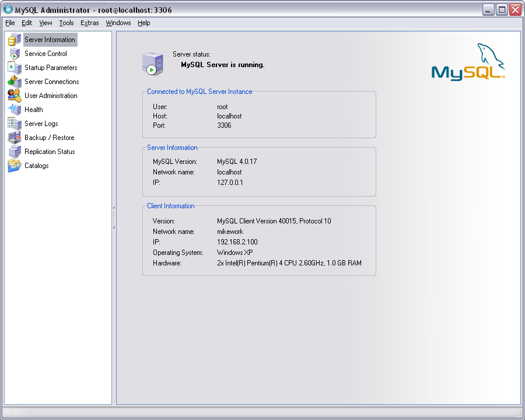525x420 pixels.
Task: Click the MySQL dolphin logo
Action: coord(468,62)
